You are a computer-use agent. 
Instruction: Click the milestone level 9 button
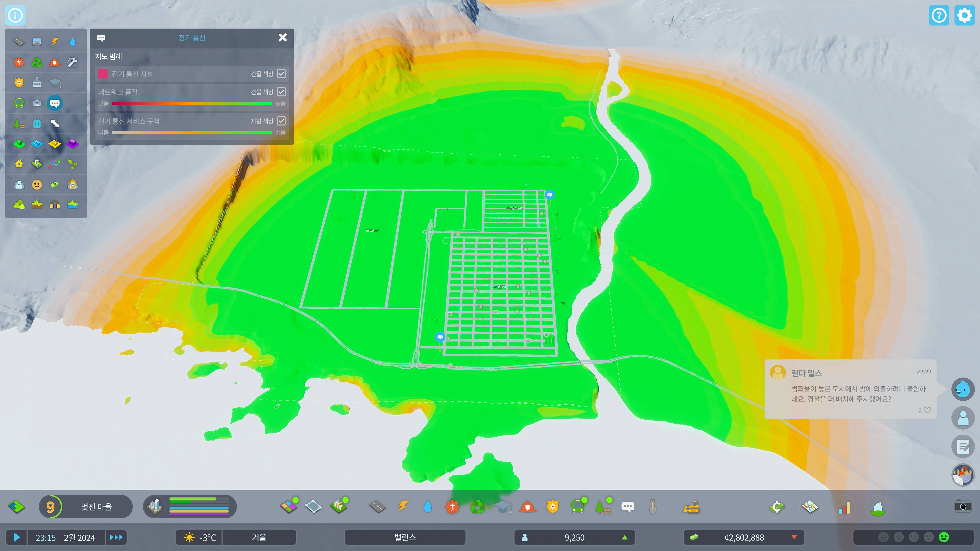point(51,507)
